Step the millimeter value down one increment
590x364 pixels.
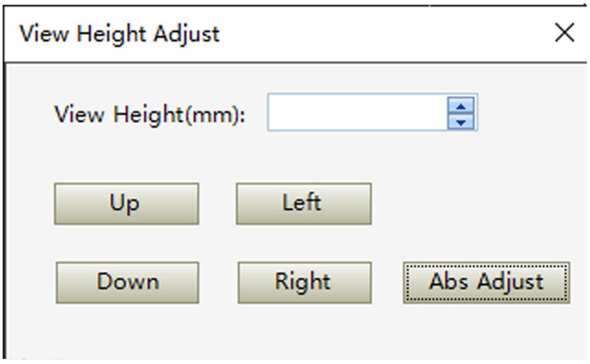(461, 122)
